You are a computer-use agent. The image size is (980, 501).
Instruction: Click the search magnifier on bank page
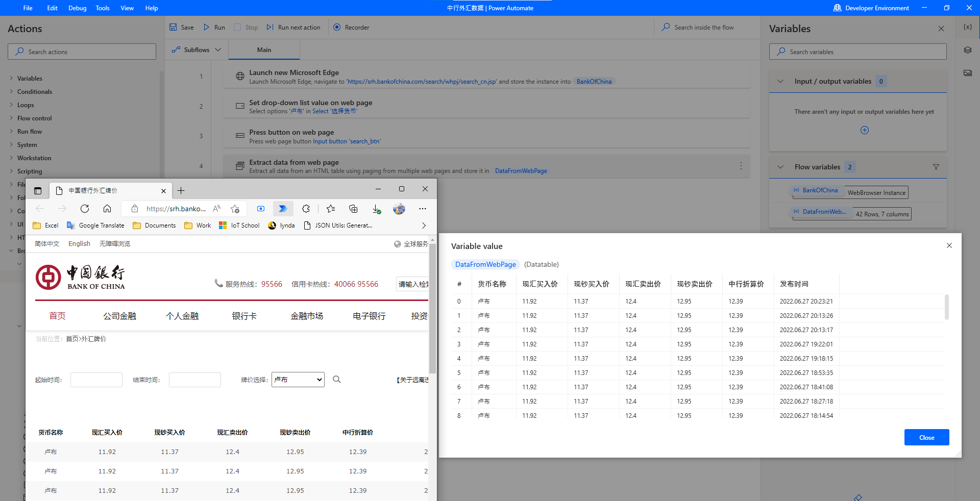click(337, 379)
